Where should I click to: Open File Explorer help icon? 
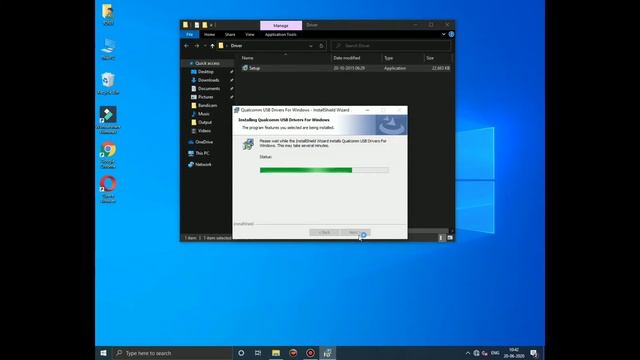pos(451,34)
